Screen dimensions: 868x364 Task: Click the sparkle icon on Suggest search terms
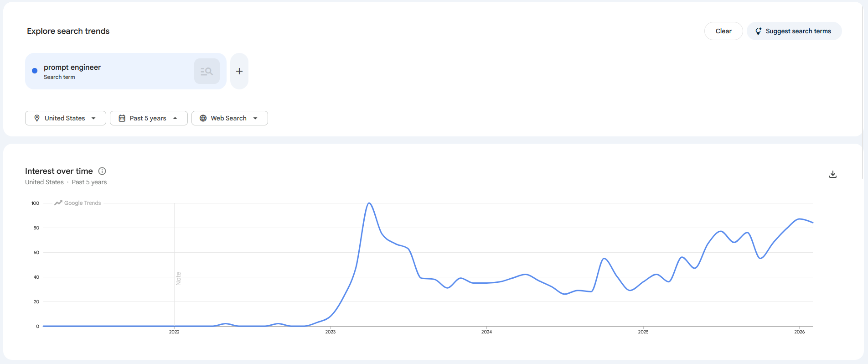[x=758, y=31]
